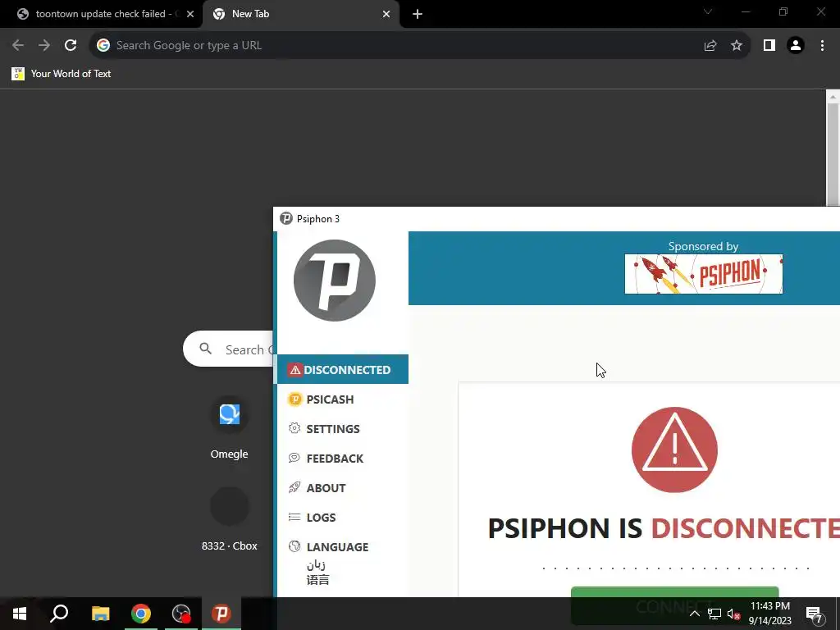
Task: Click OBS recording icon in taskbar
Action: tap(181, 614)
